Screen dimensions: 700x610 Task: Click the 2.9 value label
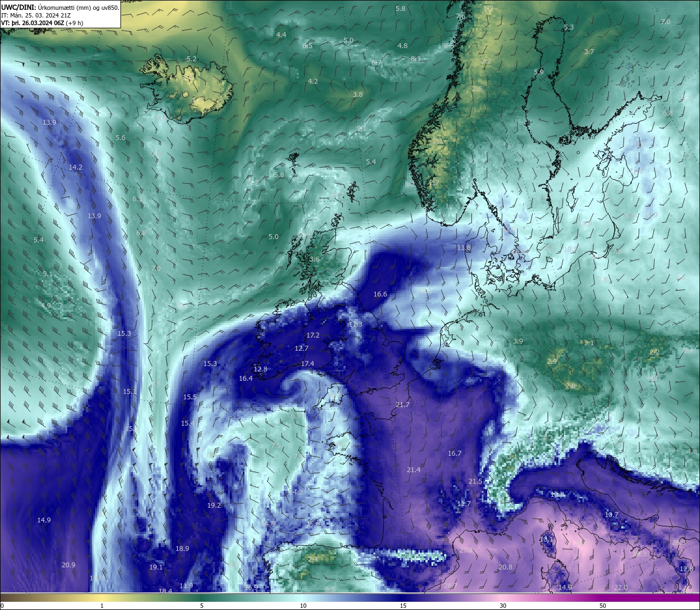552,361
